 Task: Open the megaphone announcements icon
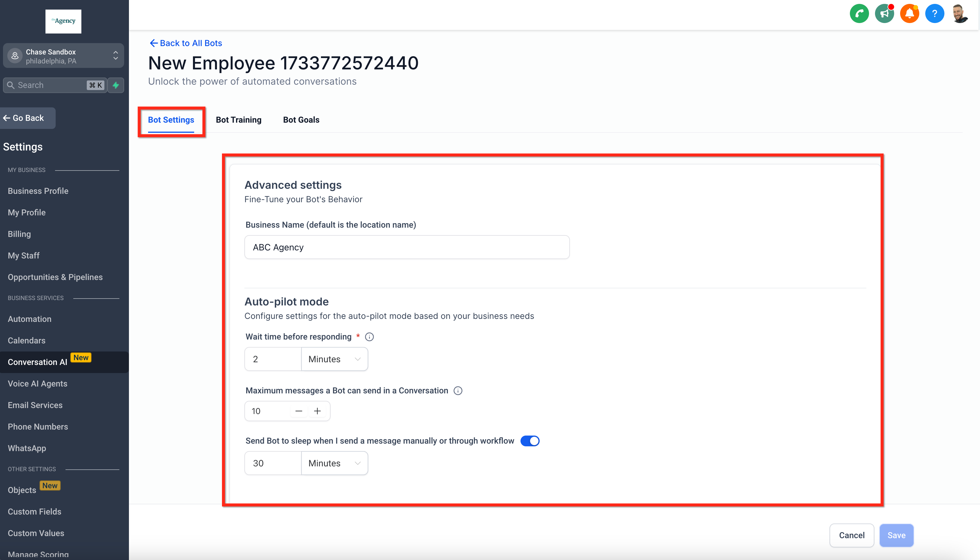coord(884,14)
